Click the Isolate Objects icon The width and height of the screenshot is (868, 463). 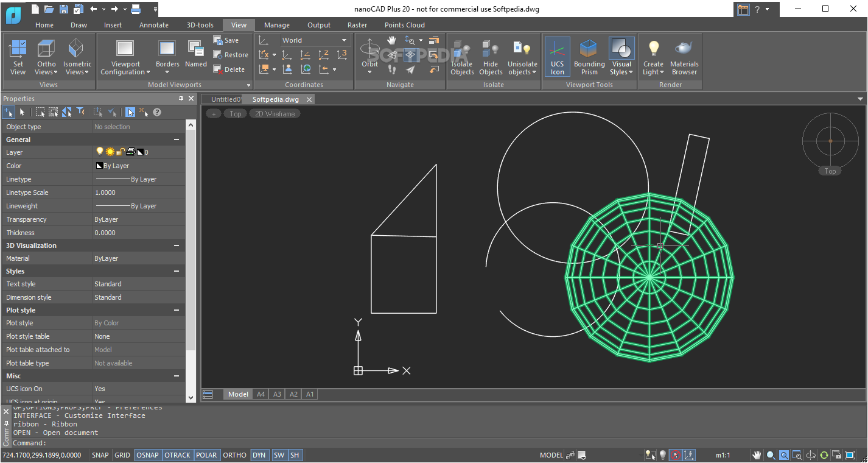(462, 57)
